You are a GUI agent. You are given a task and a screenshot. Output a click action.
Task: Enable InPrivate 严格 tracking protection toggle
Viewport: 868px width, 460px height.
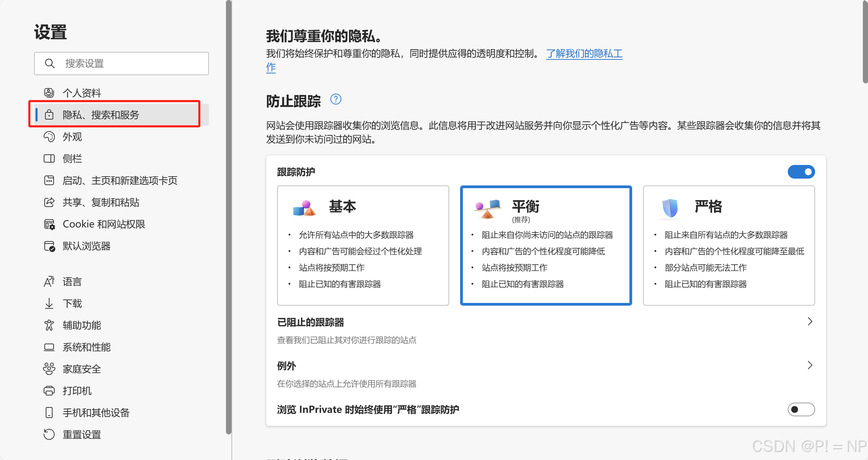point(801,409)
